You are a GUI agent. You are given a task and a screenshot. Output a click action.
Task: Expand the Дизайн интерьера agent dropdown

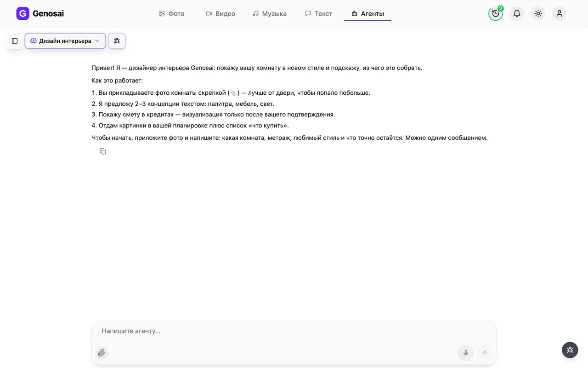pyautogui.click(x=65, y=41)
